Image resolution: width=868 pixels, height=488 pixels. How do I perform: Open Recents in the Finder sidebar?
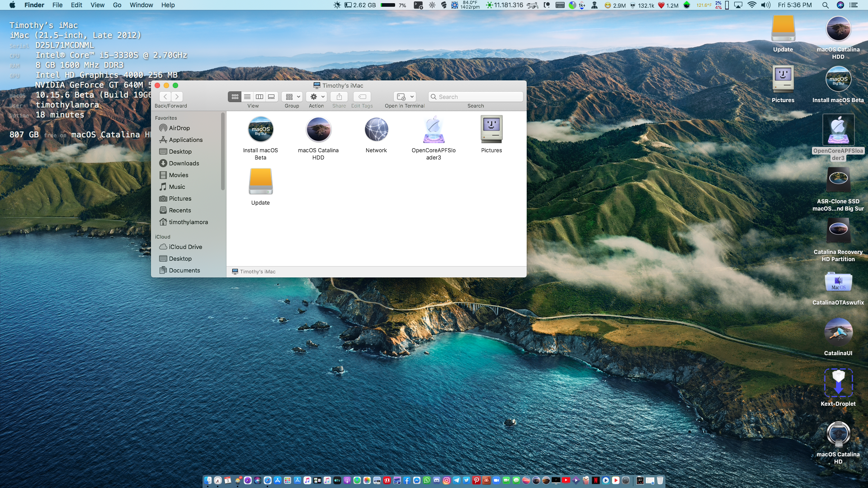(175, 210)
